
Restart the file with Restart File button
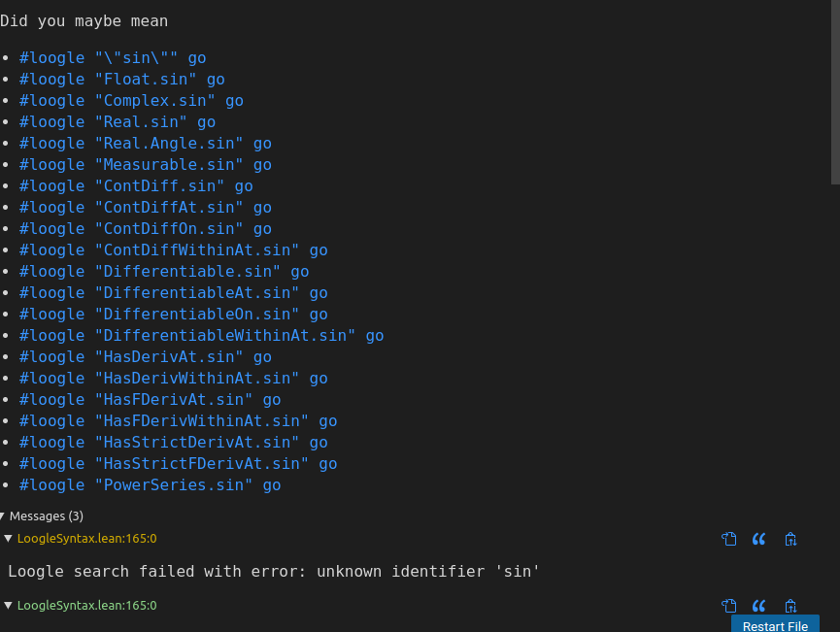(x=775, y=624)
